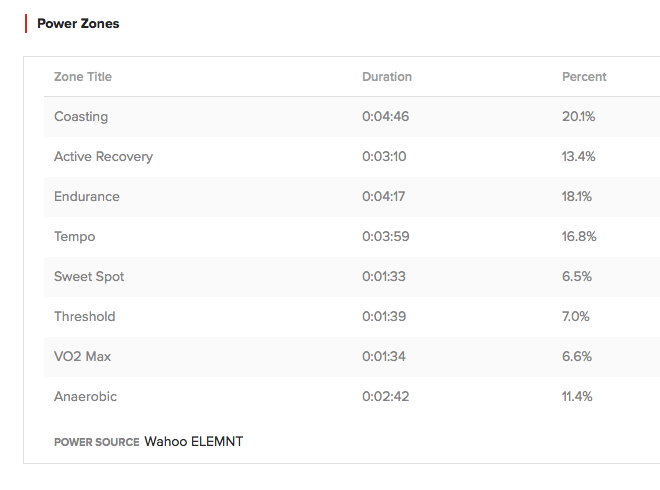The image size is (660, 490).
Task: Select the Threshold zone row
Action: coord(85,317)
